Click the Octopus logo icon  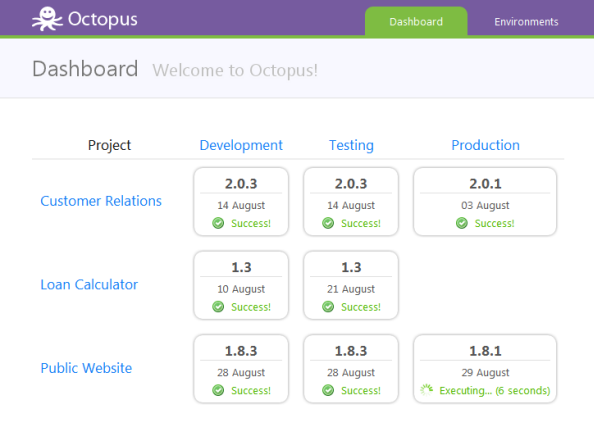point(47,19)
